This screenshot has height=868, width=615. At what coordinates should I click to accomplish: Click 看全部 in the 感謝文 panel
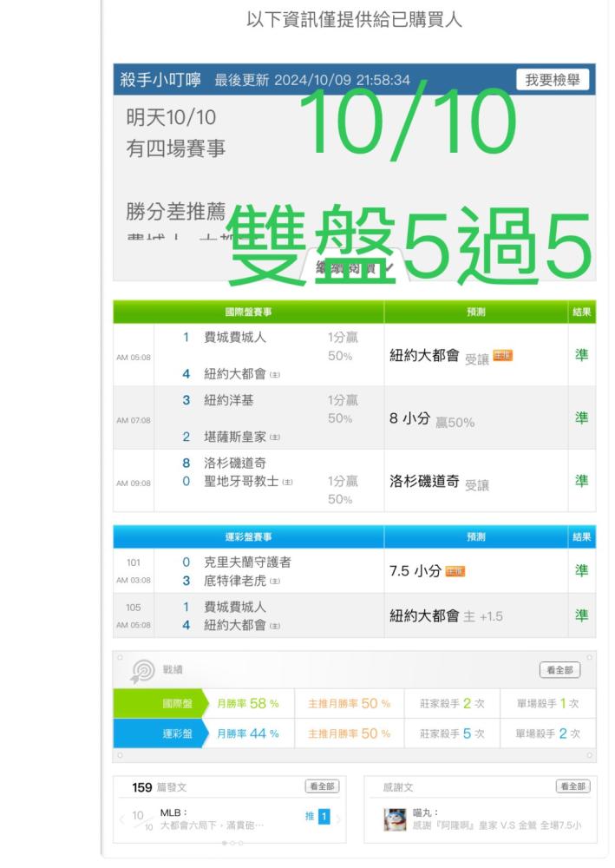(573, 786)
